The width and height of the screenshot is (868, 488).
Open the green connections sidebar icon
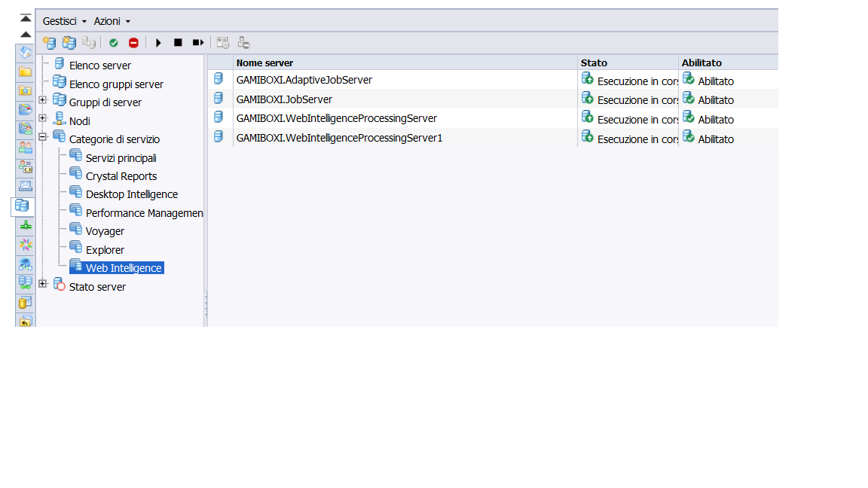coord(26,225)
